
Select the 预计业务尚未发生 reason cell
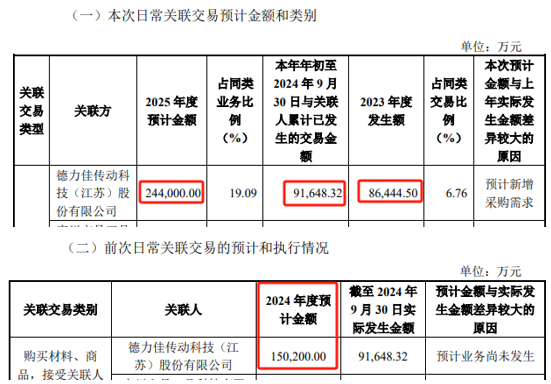485,356
